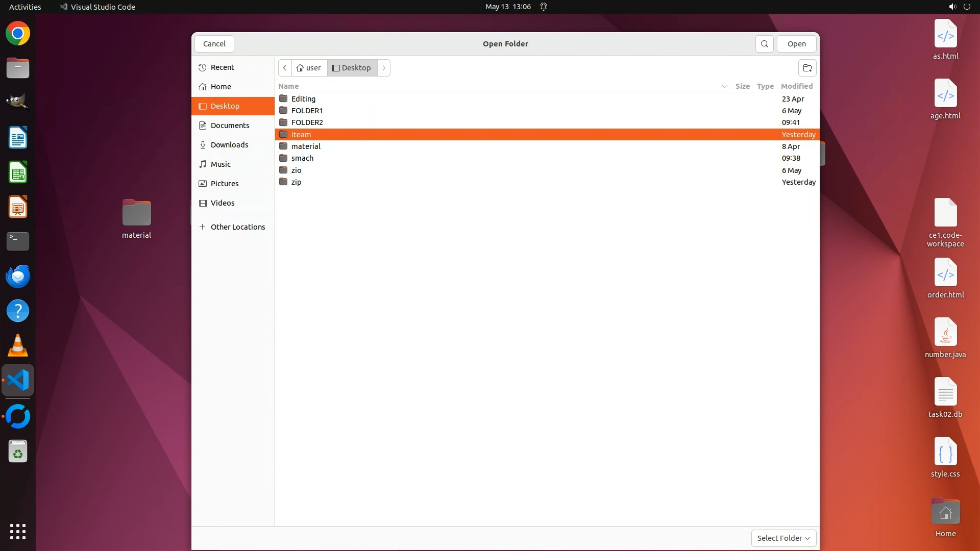The height and width of the screenshot is (551, 980).
Task: Open the Select Folder filter dropdown
Action: pos(783,538)
